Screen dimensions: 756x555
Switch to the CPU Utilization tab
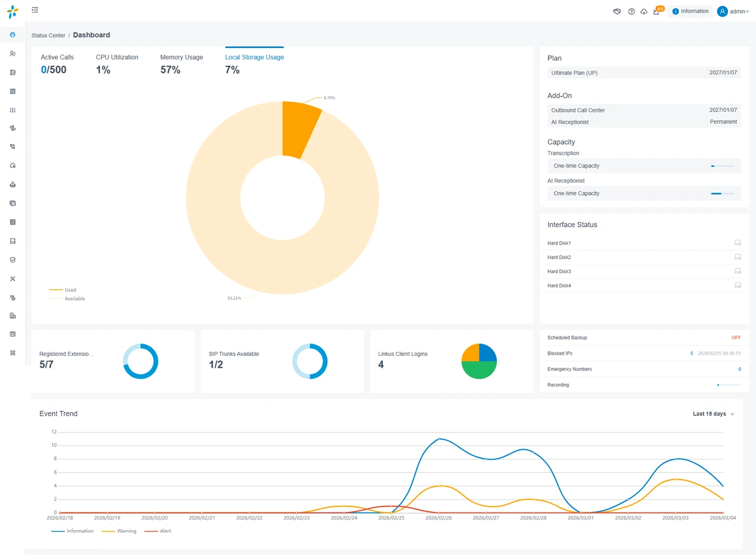[x=117, y=64]
